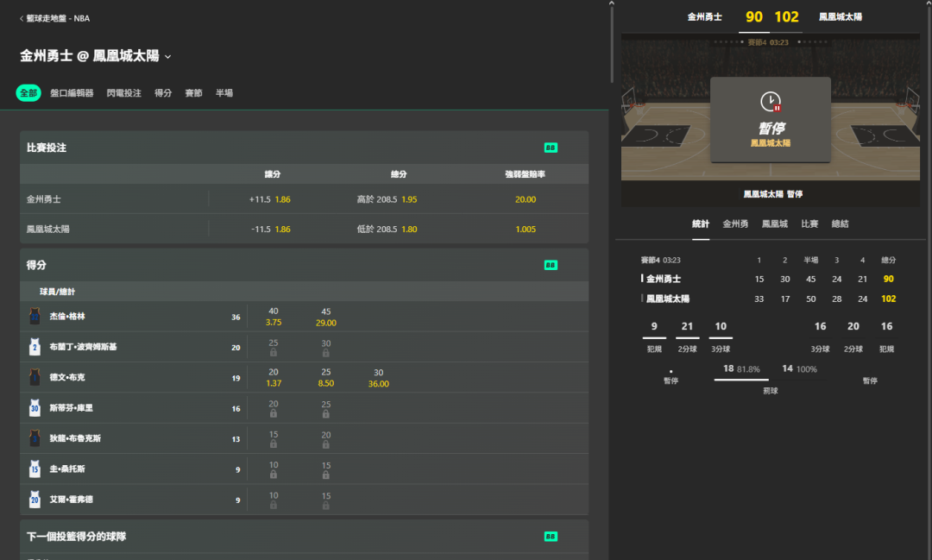The height and width of the screenshot is (560, 932).
Task: Click 杰倫•格林's jersey icon
Action: [x=35, y=317]
